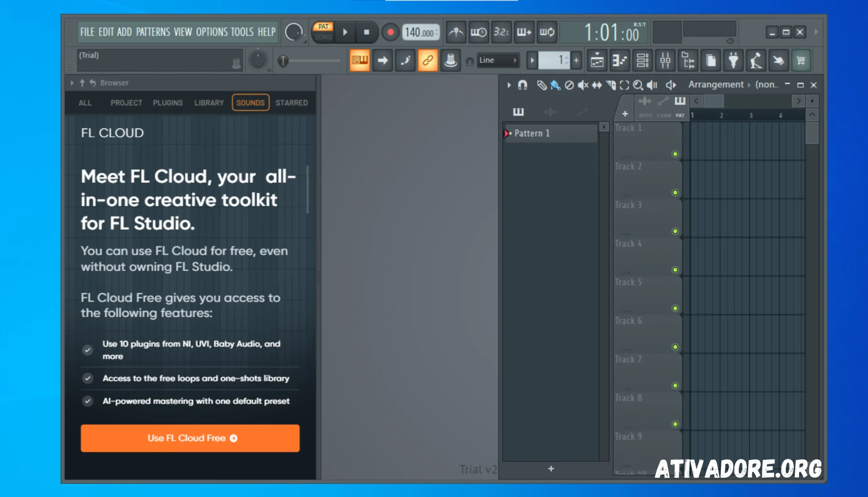Open the Channel rack icon
The width and height of the screenshot is (868, 497).
643,60
